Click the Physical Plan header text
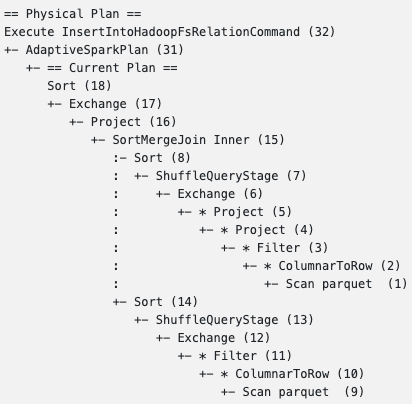This screenshot has width=412, height=404. click(x=73, y=14)
